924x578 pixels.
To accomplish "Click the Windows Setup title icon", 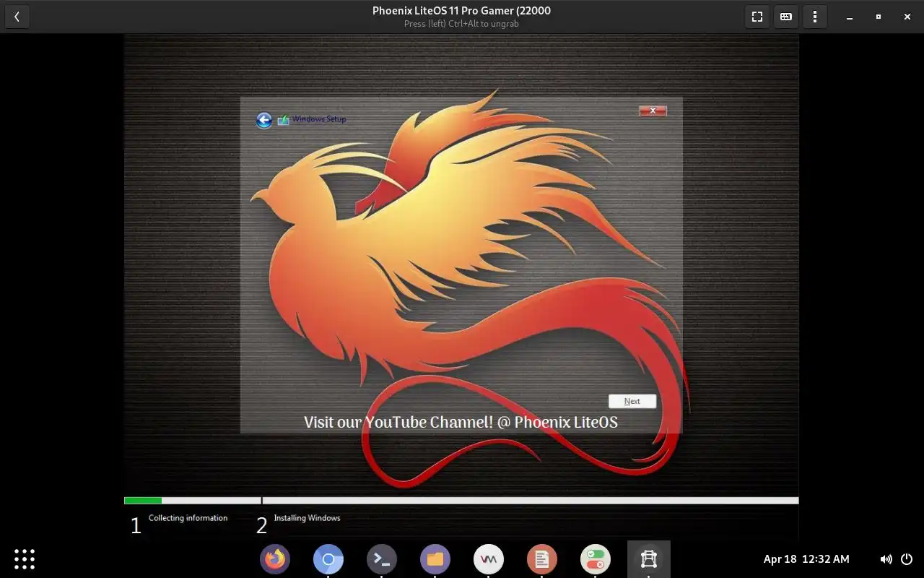I will tap(284, 120).
